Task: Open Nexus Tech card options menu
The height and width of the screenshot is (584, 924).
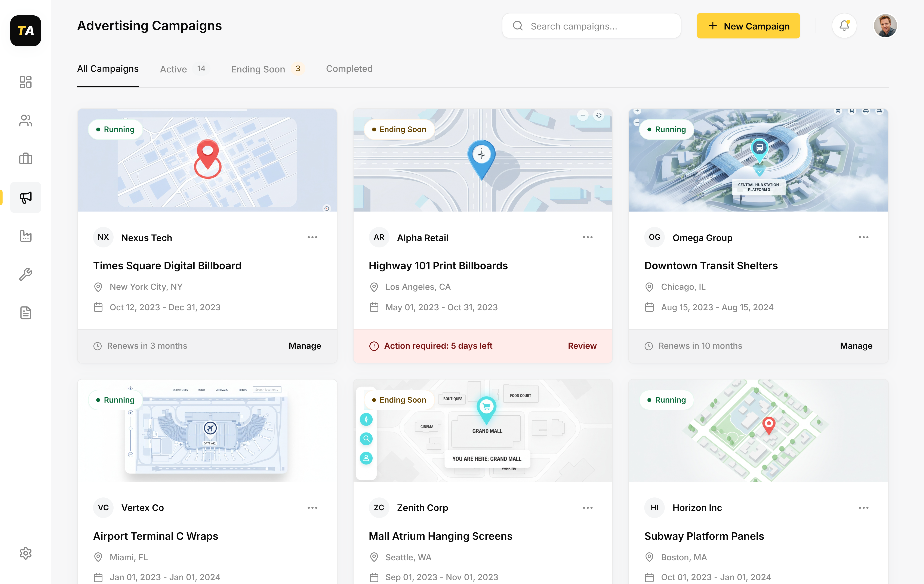Action: coord(312,237)
